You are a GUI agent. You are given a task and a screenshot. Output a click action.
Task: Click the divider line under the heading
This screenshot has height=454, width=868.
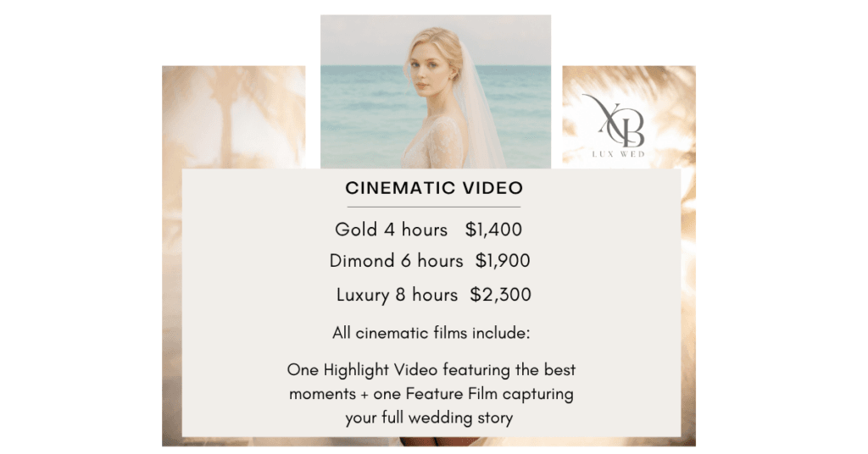click(x=434, y=207)
